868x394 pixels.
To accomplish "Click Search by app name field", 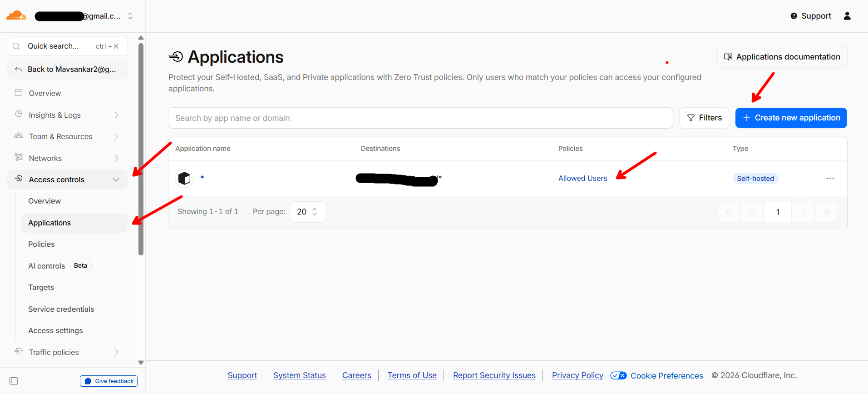I will (420, 118).
